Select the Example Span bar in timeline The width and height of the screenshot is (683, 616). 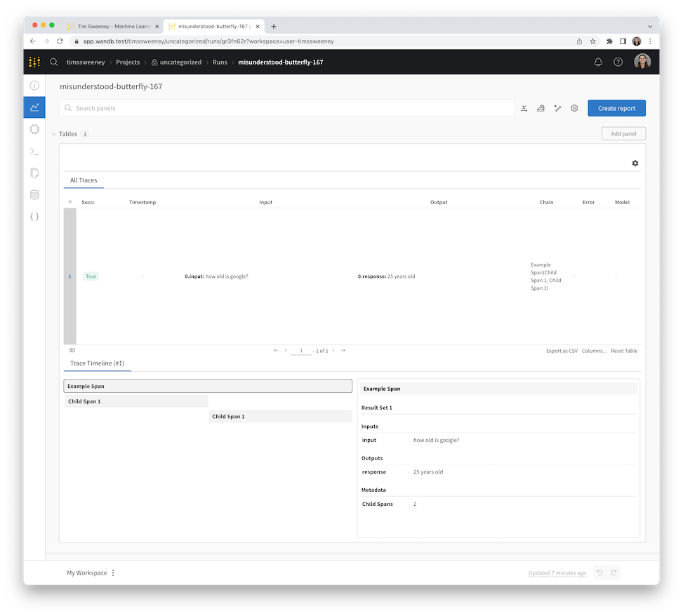tap(208, 387)
